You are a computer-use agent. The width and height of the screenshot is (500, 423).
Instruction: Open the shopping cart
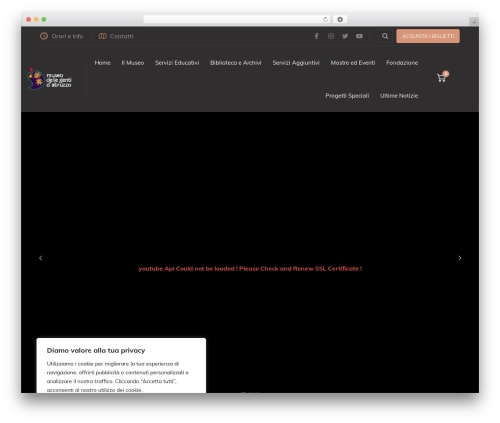click(442, 77)
